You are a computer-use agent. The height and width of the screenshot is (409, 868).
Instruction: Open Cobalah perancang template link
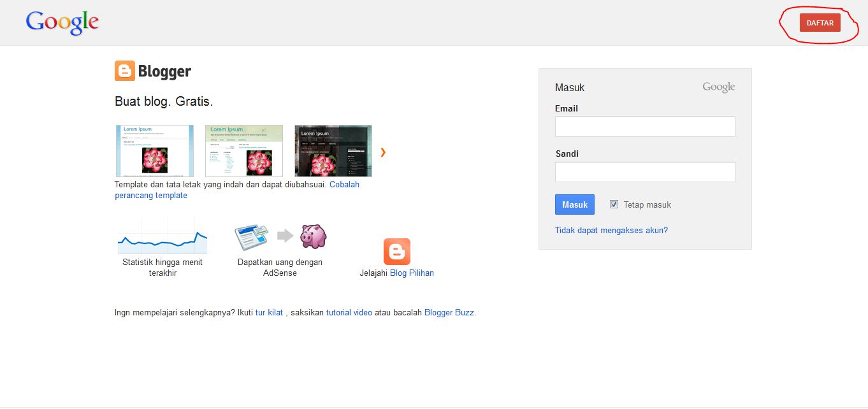(x=237, y=190)
